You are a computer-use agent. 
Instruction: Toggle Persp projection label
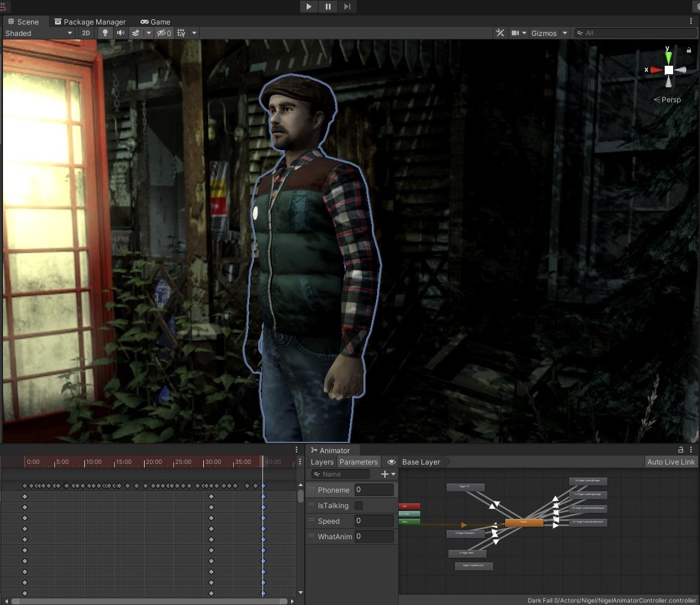[667, 100]
